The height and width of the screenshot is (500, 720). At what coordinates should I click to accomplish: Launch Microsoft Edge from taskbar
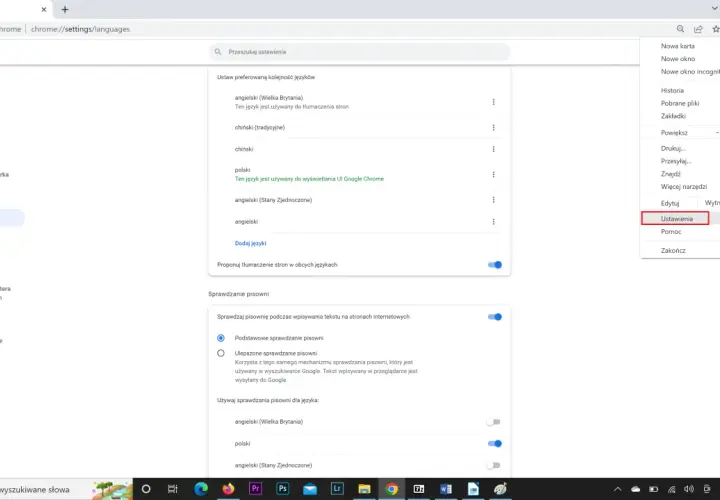pyautogui.click(x=201, y=489)
